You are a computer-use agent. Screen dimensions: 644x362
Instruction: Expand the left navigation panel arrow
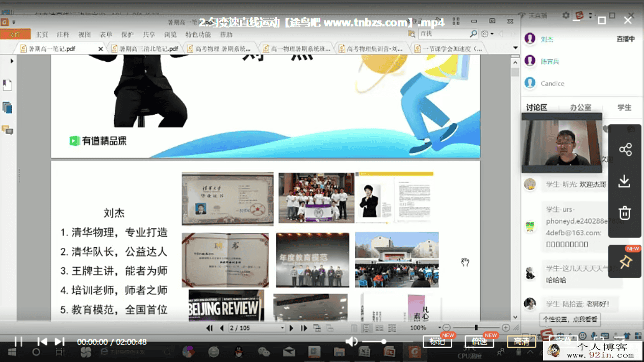click(11, 61)
